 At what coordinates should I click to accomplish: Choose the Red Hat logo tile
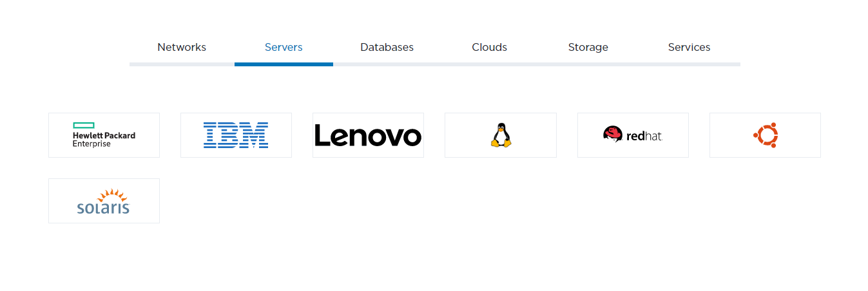tap(633, 135)
